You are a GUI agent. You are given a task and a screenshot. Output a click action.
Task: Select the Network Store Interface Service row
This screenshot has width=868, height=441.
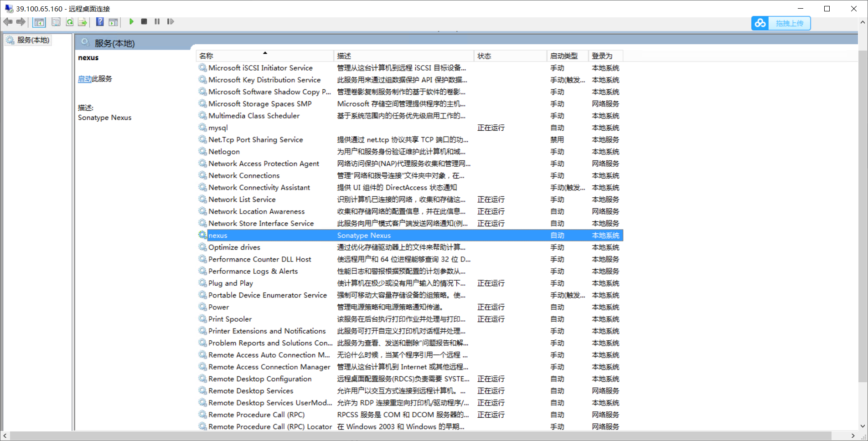[409, 223]
